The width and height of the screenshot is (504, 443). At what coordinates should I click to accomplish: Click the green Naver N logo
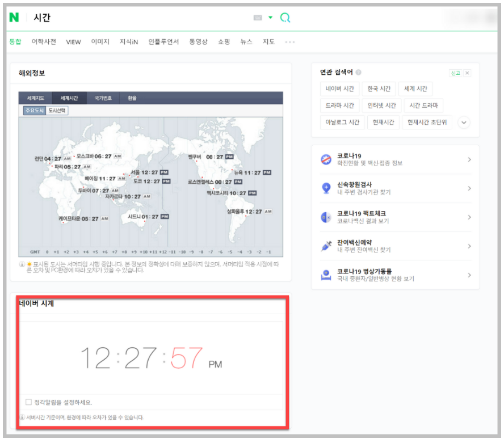[x=14, y=18]
